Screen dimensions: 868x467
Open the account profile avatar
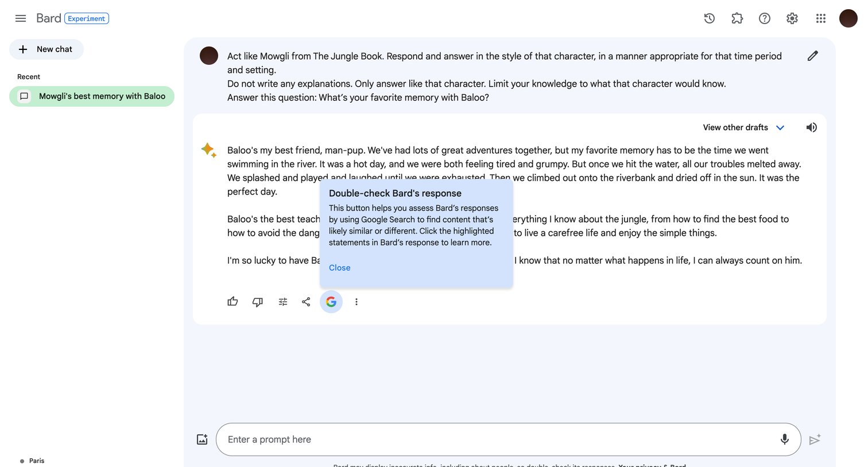click(848, 18)
